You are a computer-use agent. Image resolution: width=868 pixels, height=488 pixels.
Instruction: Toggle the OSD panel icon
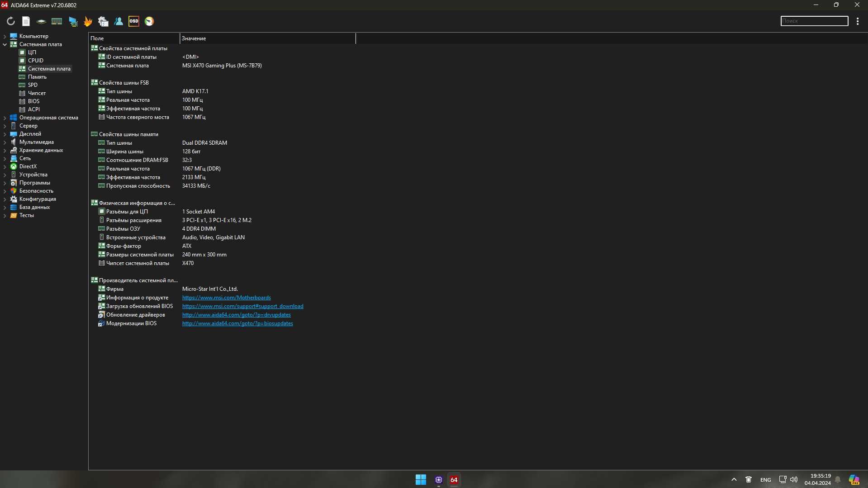[134, 21]
